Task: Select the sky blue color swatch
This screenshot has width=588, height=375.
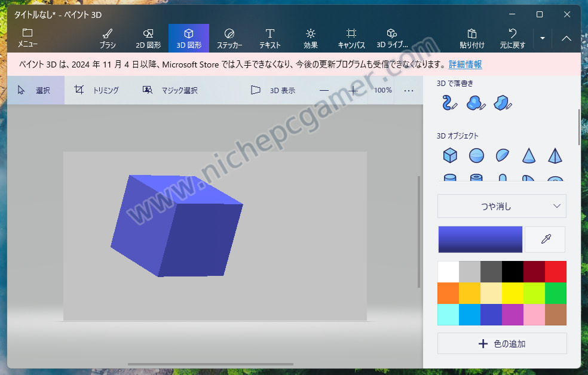Action: click(x=470, y=314)
